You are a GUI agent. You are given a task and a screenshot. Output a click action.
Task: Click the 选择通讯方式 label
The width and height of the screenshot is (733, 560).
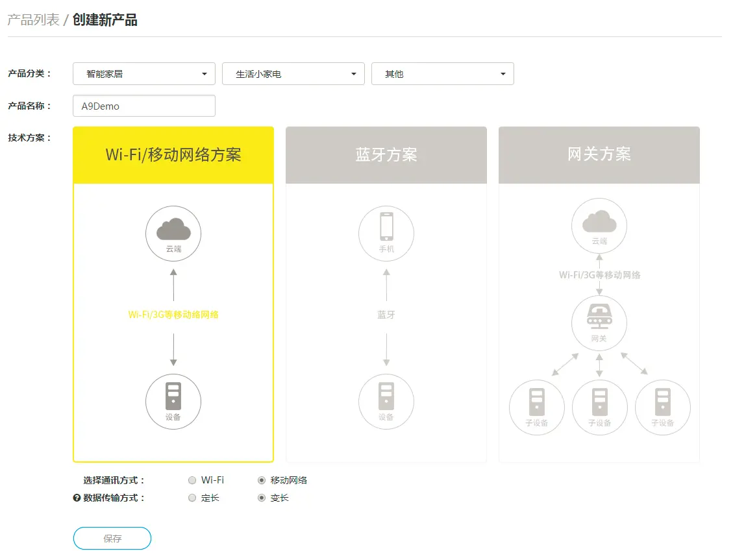[x=114, y=480]
